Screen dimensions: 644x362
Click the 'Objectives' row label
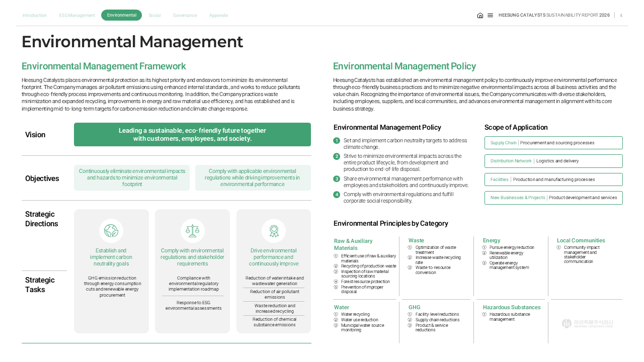pyautogui.click(x=42, y=178)
